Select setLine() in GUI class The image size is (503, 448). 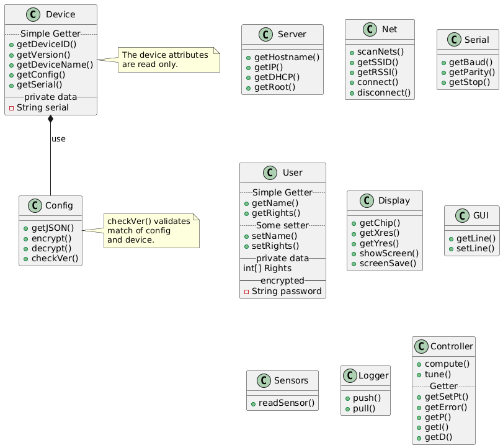pyautogui.click(x=476, y=248)
